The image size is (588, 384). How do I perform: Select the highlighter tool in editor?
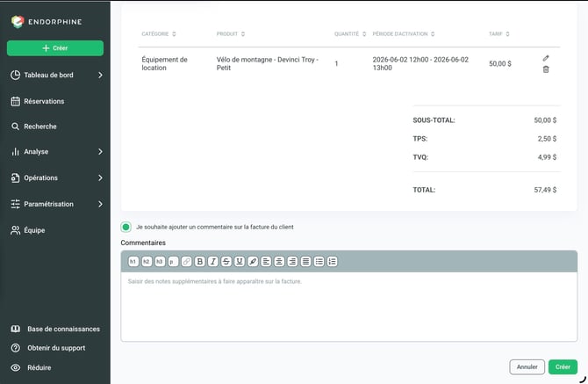click(253, 261)
